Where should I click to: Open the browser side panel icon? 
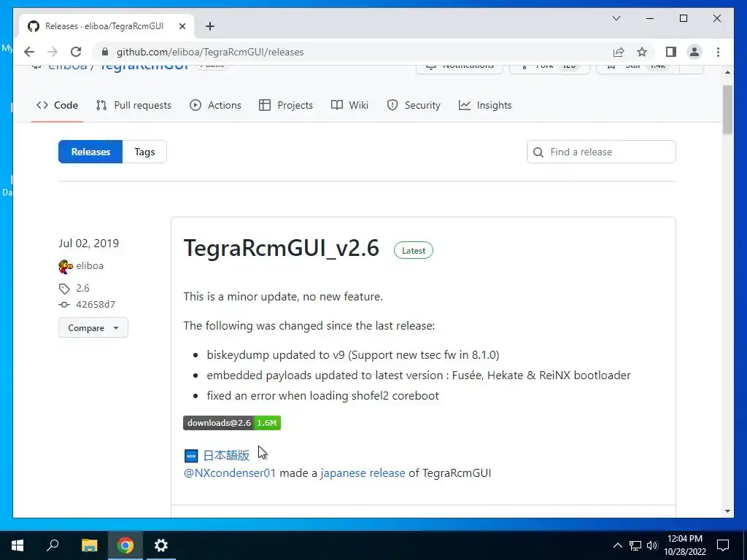(671, 52)
